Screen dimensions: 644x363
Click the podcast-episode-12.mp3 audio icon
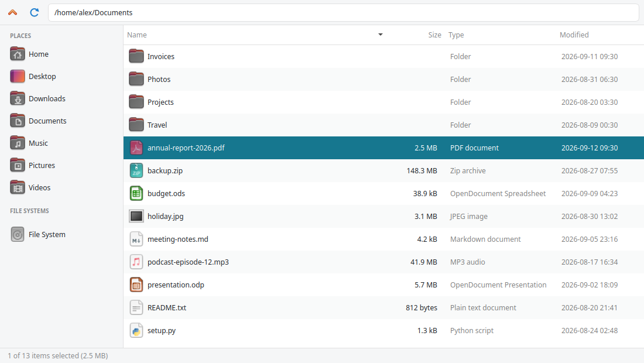136,262
